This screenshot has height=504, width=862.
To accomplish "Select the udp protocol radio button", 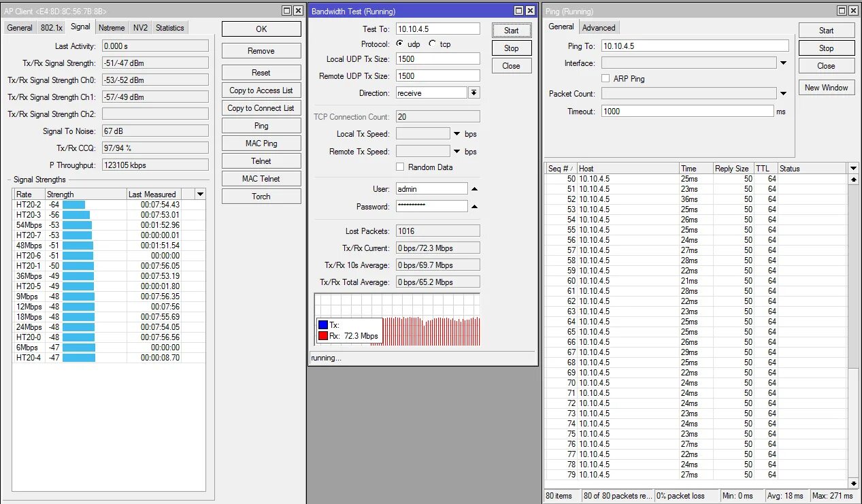I will click(x=400, y=44).
